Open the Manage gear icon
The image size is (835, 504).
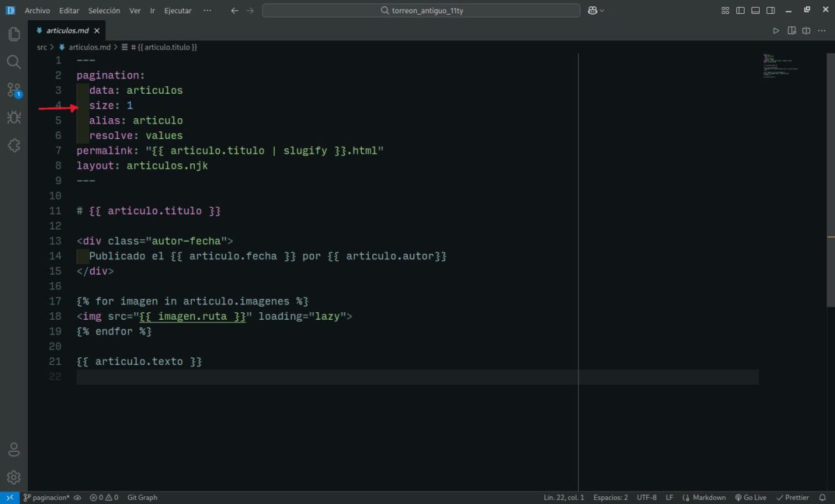pyautogui.click(x=14, y=478)
